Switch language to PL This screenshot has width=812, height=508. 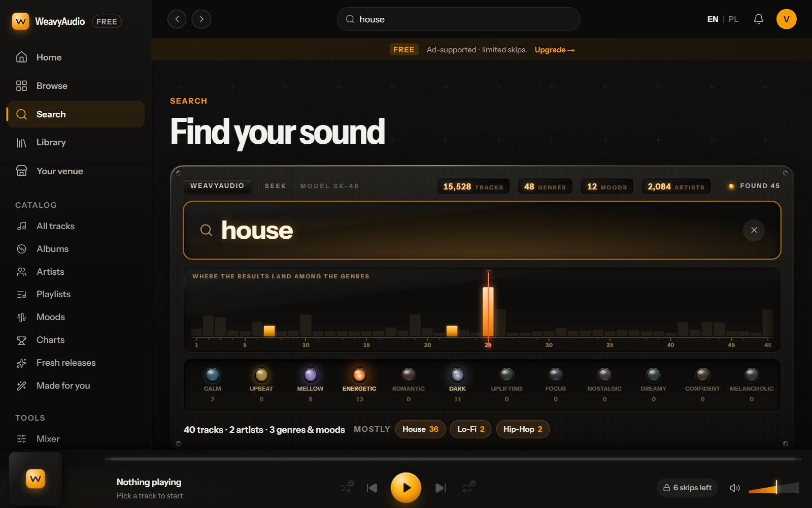tap(733, 19)
